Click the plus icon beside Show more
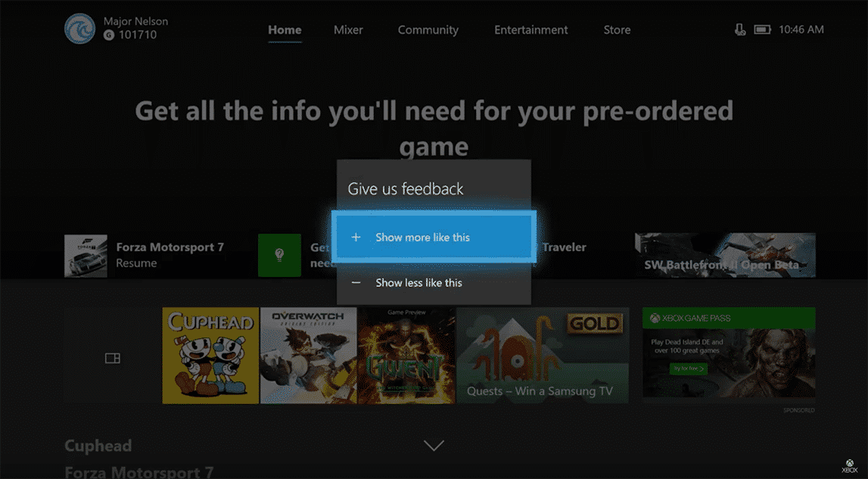The height and width of the screenshot is (479, 868). (x=356, y=238)
